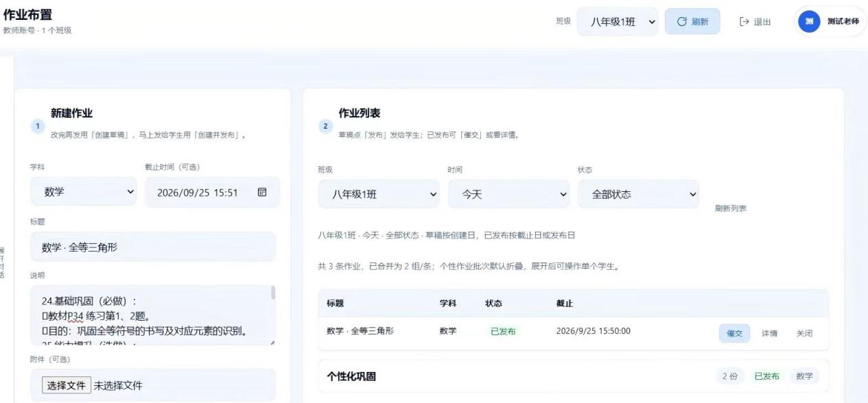Click the 数学·全等三角形 title cell
Image resolution: width=868 pixels, height=403 pixels.
[x=360, y=331]
